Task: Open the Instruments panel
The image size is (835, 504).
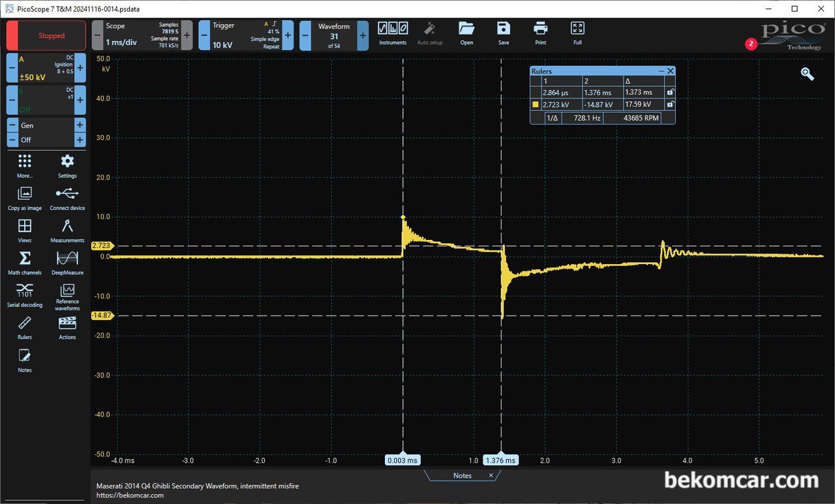Action: tap(393, 33)
